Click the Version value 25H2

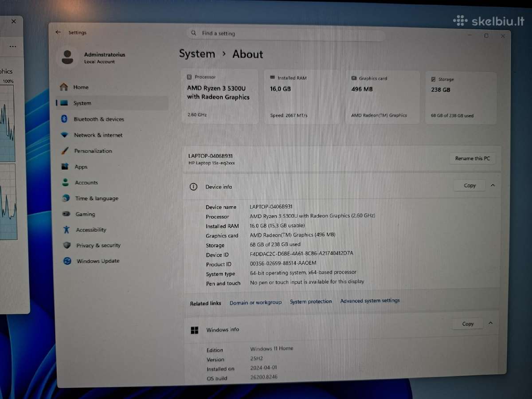256,358
